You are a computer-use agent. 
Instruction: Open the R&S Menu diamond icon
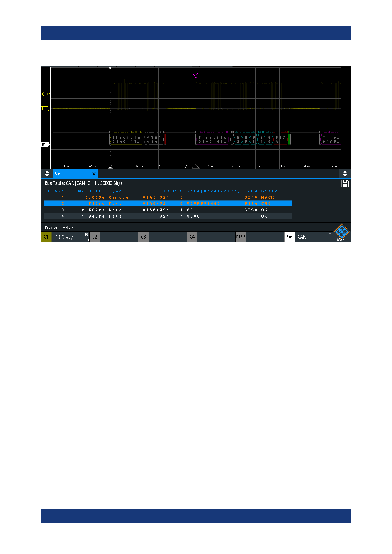342,233
